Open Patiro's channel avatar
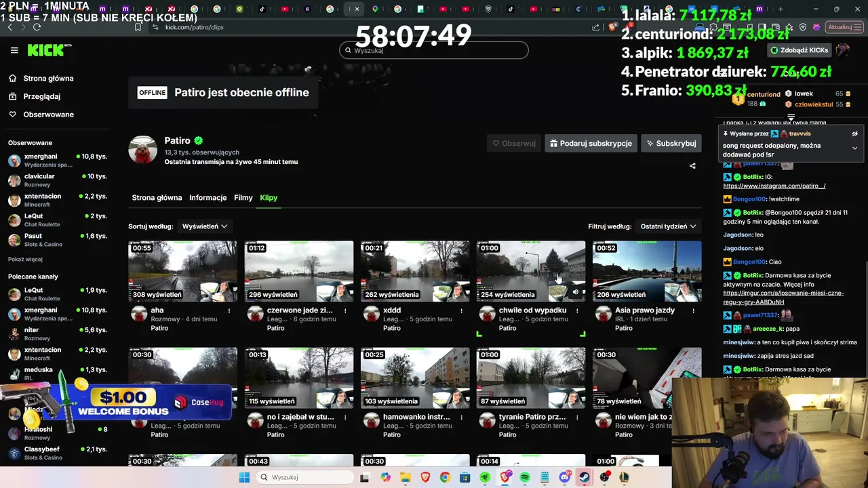Image resolution: width=868 pixels, height=488 pixels. [x=142, y=150]
